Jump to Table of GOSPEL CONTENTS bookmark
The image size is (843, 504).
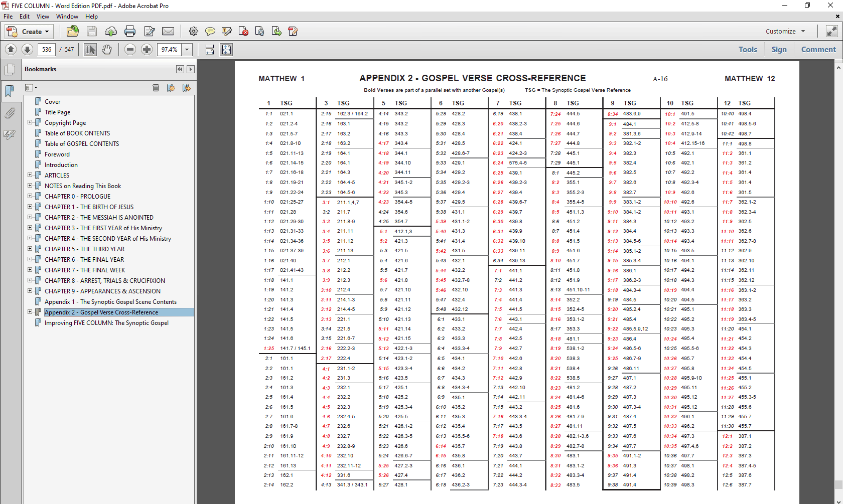[x=82, y=144]
